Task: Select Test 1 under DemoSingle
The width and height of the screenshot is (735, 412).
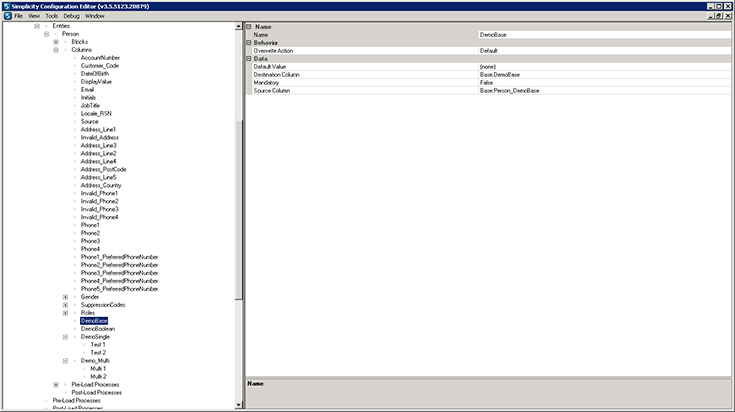Action: 98,345
